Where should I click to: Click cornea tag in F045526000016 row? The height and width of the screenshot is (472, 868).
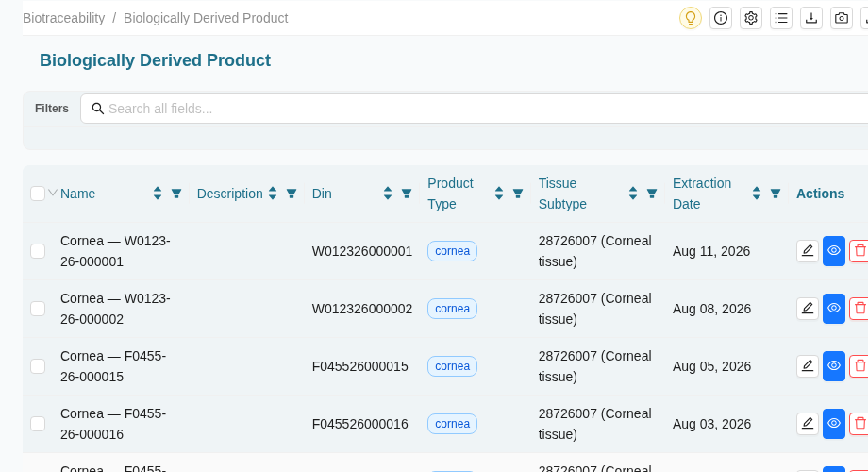(x=452, y=424)
